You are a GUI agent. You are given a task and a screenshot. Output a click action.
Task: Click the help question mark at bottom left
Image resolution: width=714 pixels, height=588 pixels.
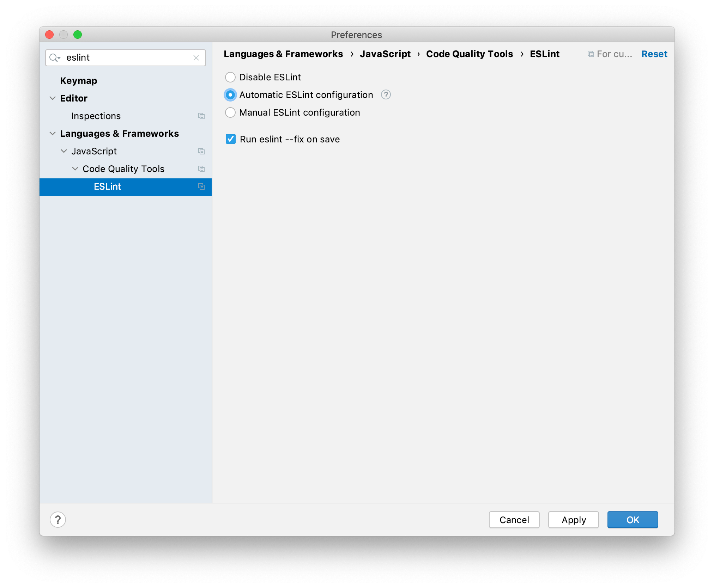click(x=58, y=519)
